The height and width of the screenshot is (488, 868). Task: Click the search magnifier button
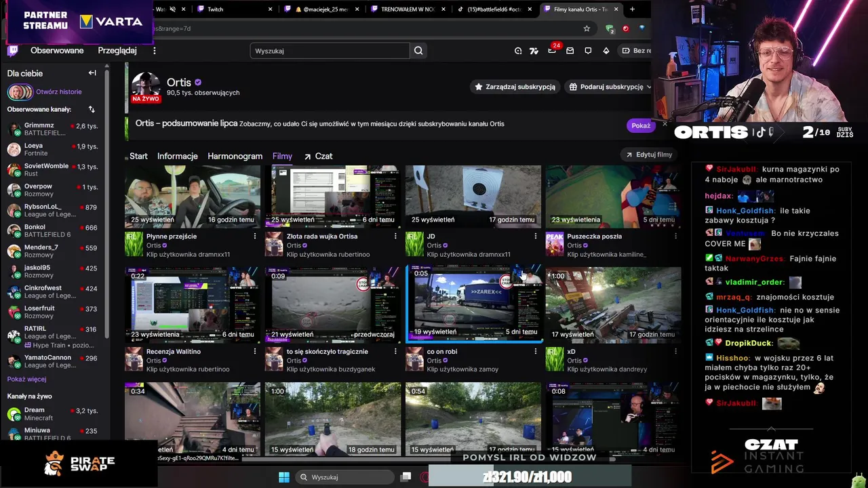pyautogui.click(x=418, y=51)
